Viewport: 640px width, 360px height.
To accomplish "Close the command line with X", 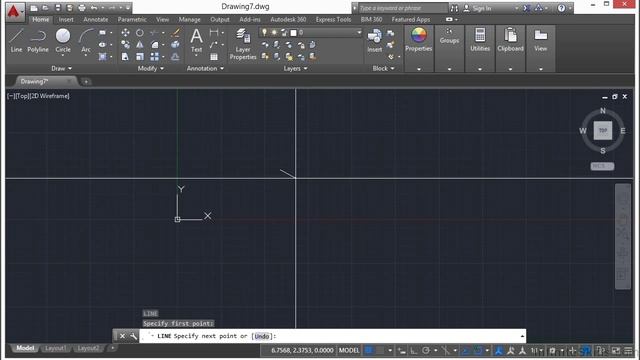I will [122, 336].
